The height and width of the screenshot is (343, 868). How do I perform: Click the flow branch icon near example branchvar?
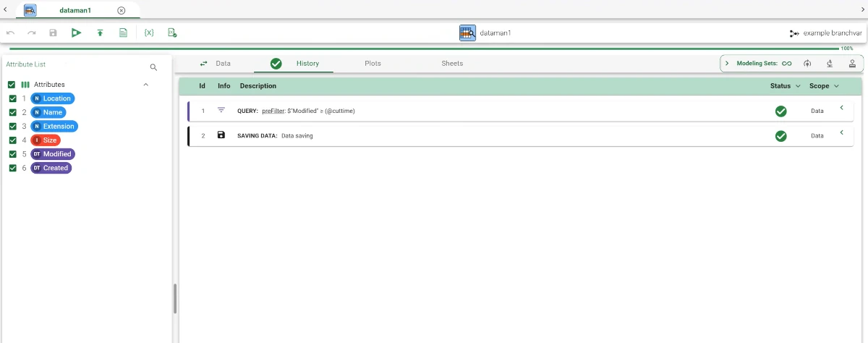pos(794,33)
